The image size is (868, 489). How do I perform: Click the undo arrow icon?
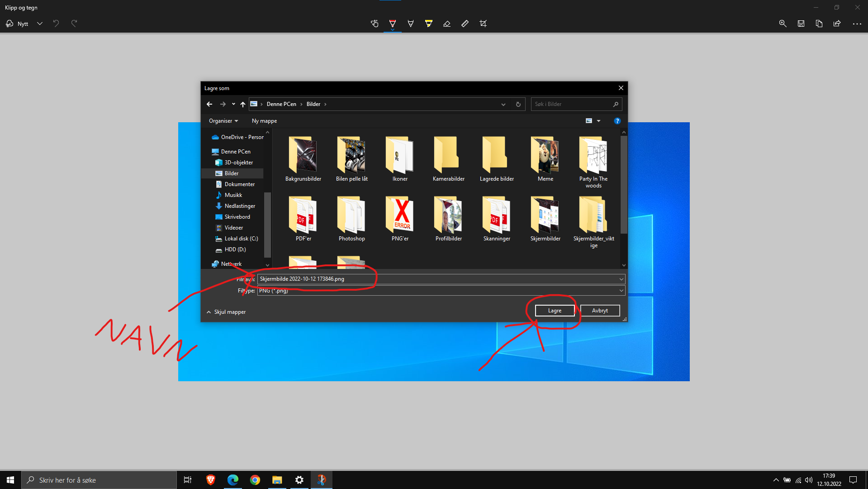pos(56,24)
